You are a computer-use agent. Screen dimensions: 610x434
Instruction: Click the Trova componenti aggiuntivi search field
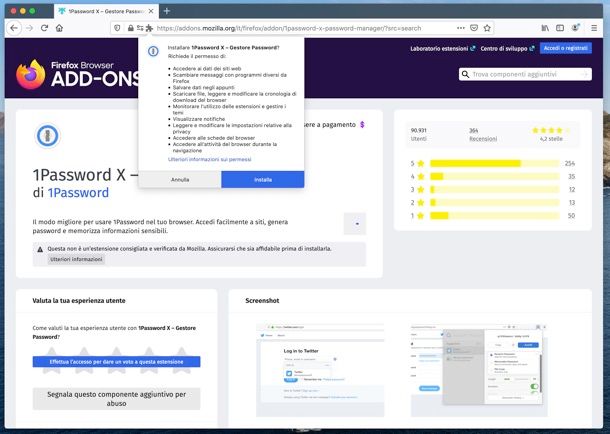point(525,74)
